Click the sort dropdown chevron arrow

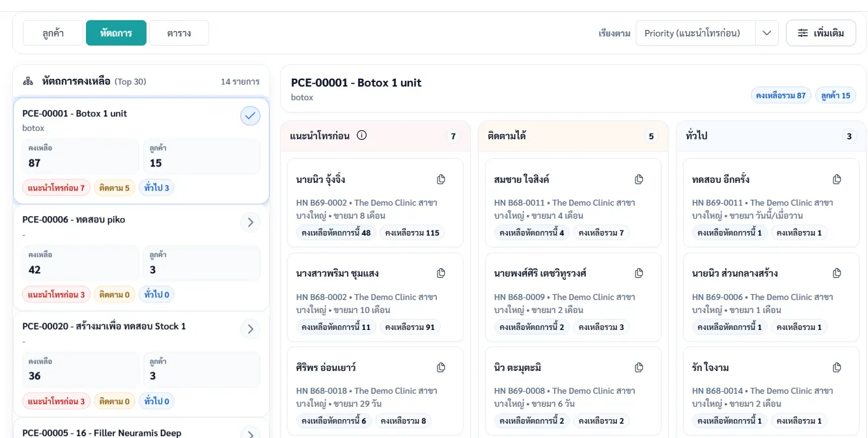click(767, 33)
